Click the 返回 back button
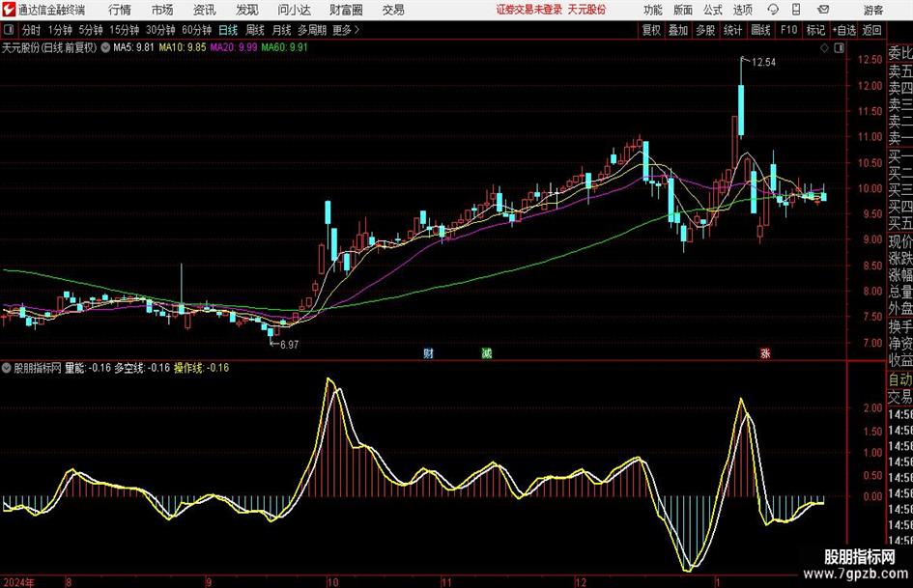This screenshot has height=588, width=913. (x=871, y=30)
